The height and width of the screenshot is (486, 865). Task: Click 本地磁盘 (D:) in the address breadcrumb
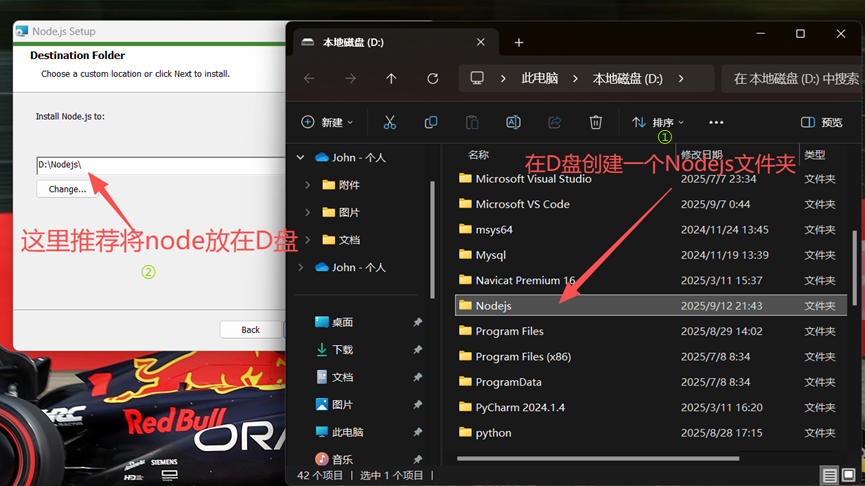627,78
